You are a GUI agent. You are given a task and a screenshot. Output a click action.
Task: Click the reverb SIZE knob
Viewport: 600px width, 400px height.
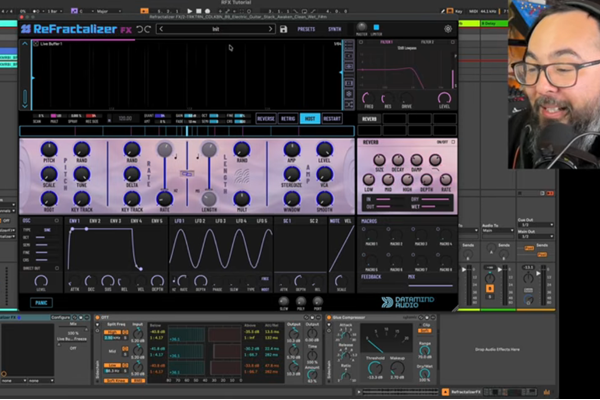379,160
